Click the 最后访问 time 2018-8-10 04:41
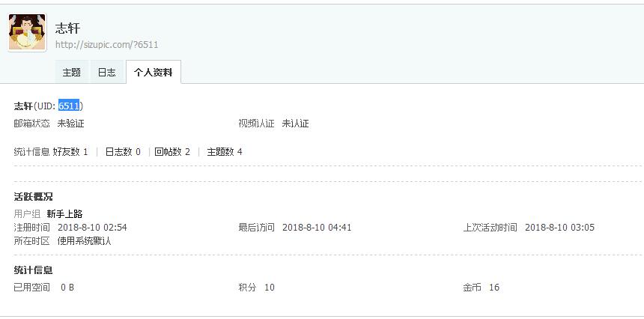This screenshot has height=319, width=644. click(x=317, y=228)
